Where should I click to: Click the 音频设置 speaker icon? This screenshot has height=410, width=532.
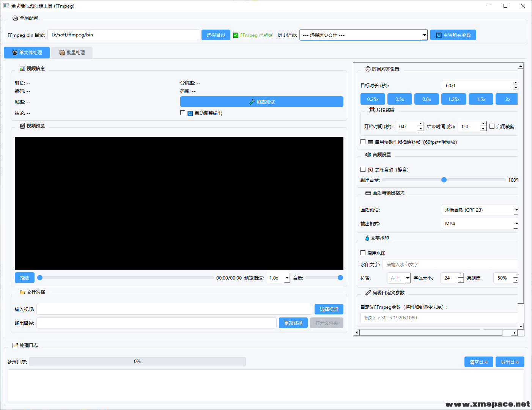[368, 155]
